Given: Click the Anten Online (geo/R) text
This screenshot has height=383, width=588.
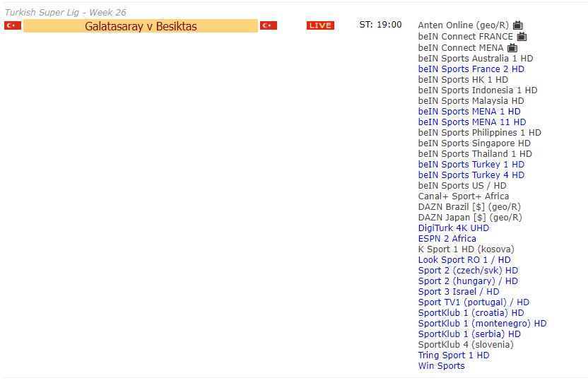Looking at the screenshot, I should [464, 25].
